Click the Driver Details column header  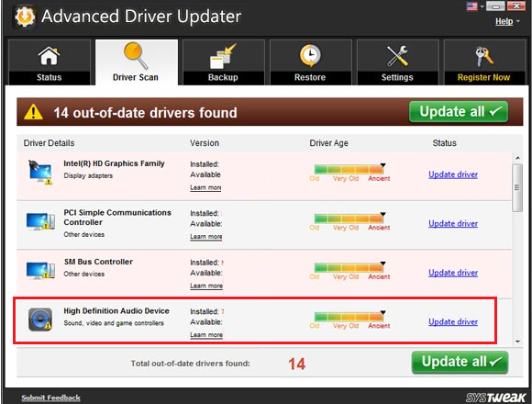point(49,143)
